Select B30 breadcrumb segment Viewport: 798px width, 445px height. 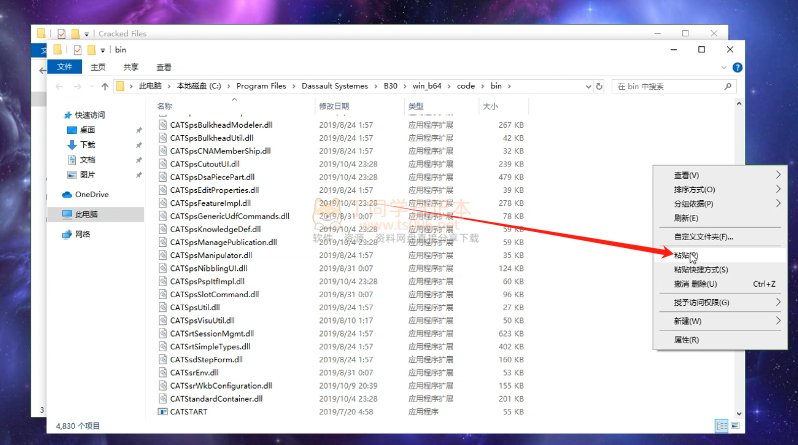pyautogui.click(x=390, y=86)
